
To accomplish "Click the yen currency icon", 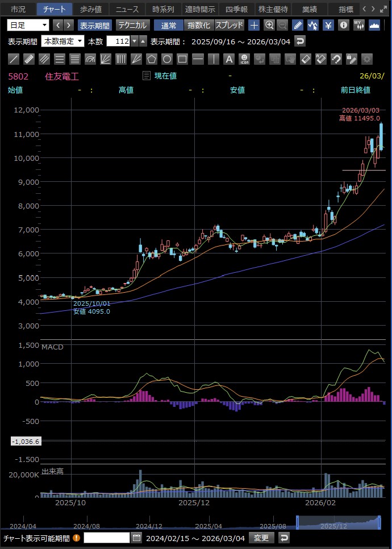I will [328, 25].
